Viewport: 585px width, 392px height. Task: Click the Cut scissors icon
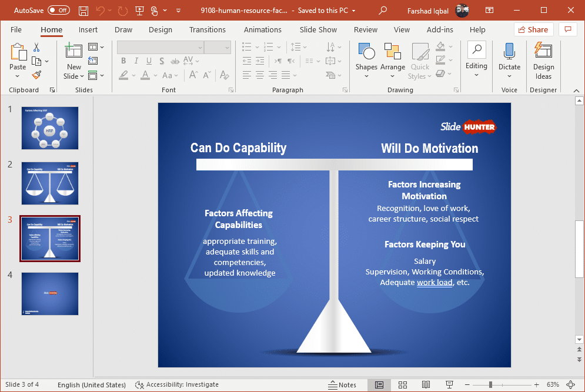coord(36,48)
